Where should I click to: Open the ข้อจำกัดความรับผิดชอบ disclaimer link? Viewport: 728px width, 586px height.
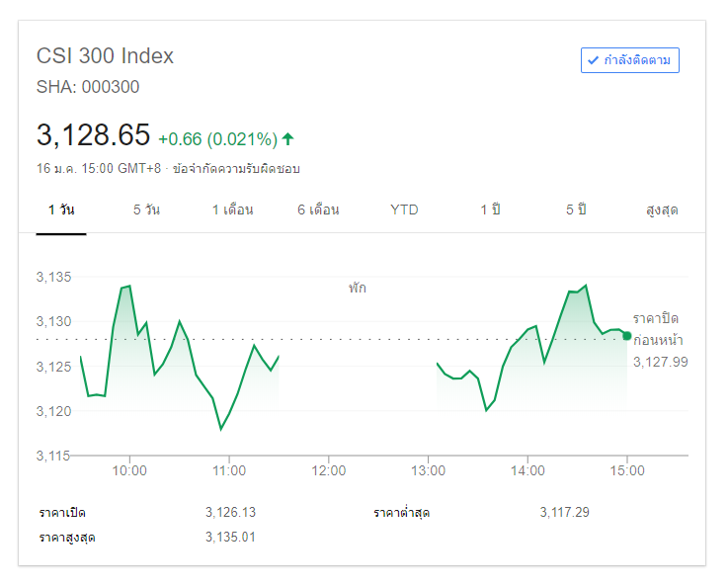(x=236, y=168)
